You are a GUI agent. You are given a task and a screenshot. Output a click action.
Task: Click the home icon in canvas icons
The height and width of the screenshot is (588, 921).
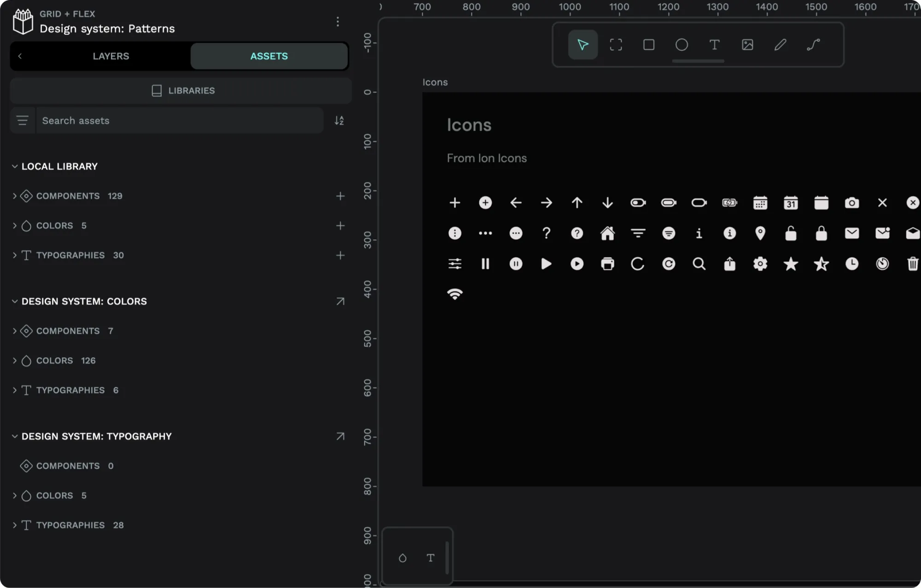(608, 233)
